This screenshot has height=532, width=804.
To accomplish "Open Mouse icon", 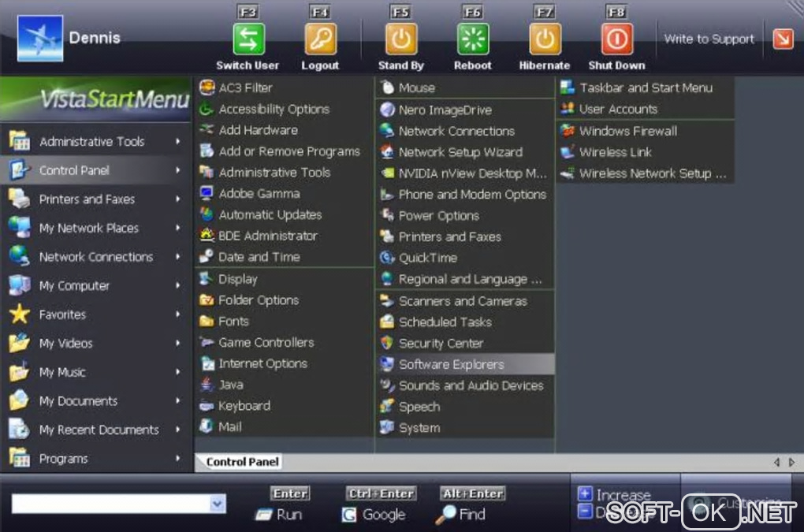I will (x=387, y=87).
